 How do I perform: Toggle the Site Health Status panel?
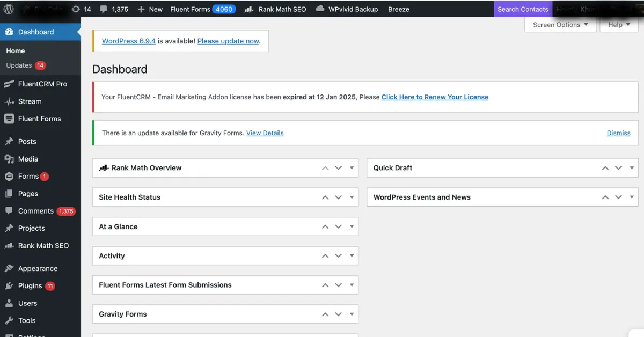[x=352, y=197]
